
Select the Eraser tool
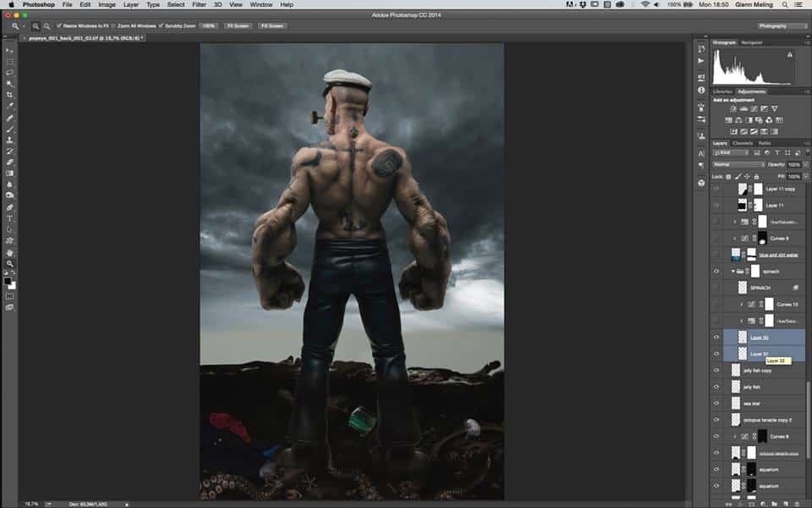[x=10, y=162]
